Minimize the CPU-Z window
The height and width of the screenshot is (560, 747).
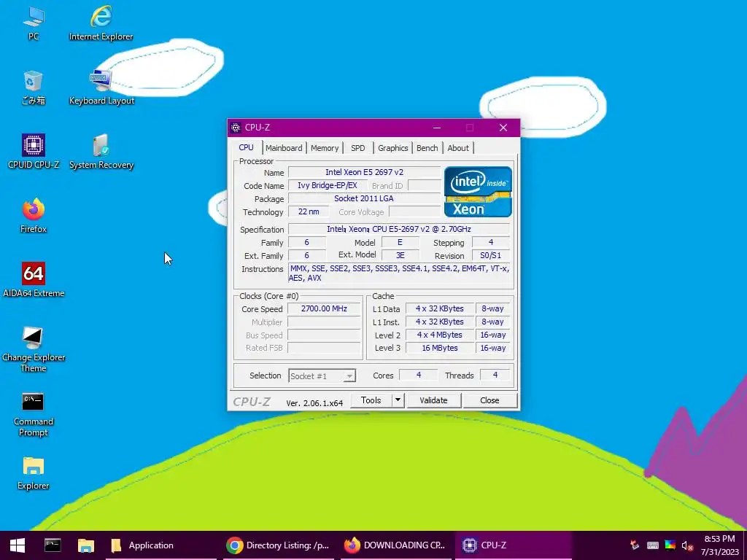[437, 128]
